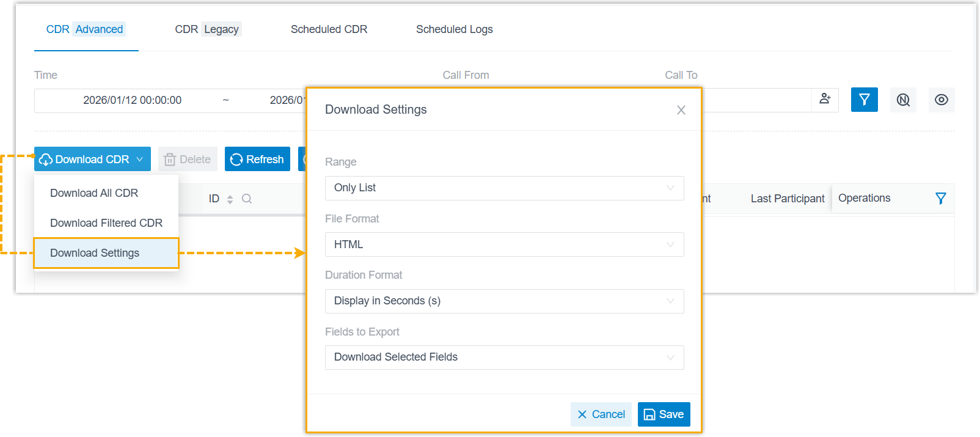Open the Duration Format dropdown
980x437 pixels.
coord(504,301)
